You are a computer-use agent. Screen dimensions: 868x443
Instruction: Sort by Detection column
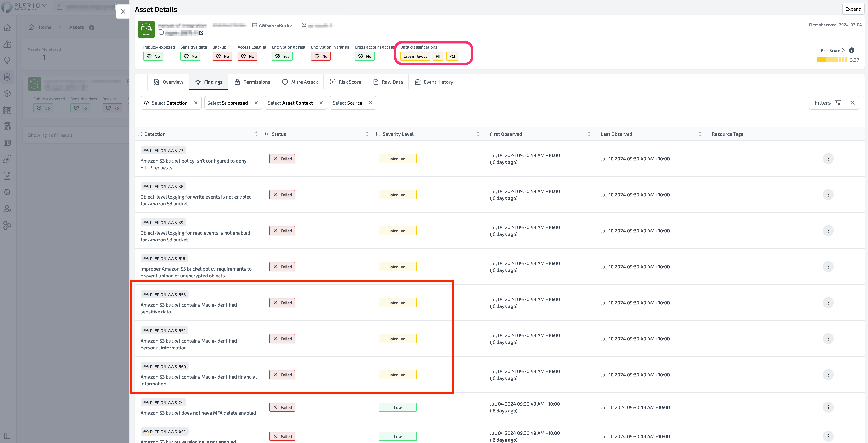pos(256,134)
